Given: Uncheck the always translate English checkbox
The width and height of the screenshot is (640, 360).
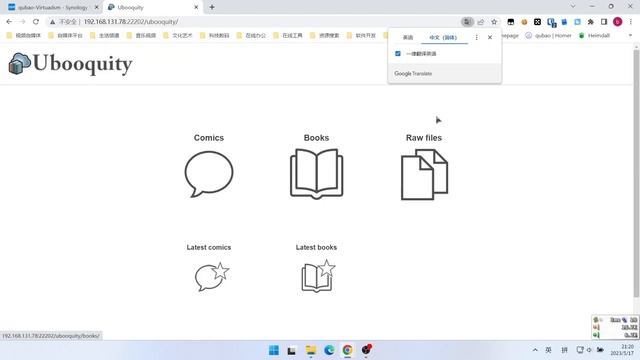Looking at the screenshot, I should pos(398,53).
